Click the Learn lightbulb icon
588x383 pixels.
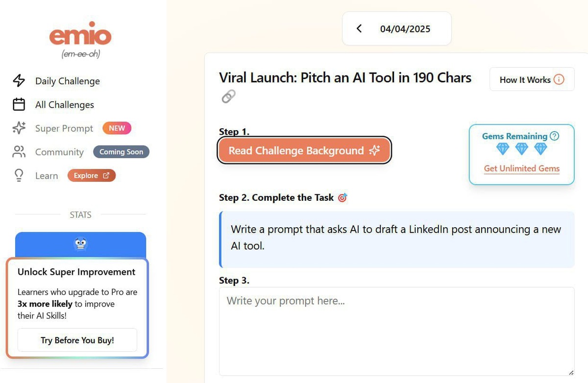pyautogui.click(x=19, y=175)
